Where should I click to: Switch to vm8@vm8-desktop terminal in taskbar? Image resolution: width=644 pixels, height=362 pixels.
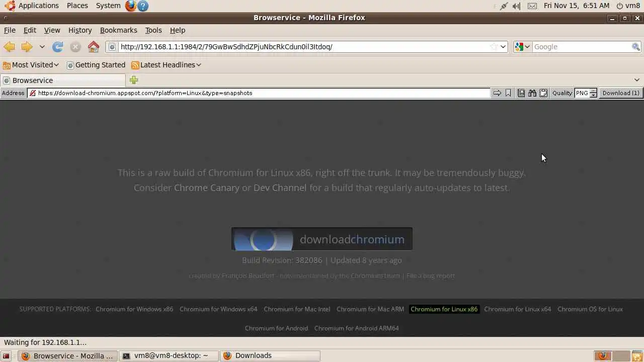pyautogui.click(x=168, y=355)
